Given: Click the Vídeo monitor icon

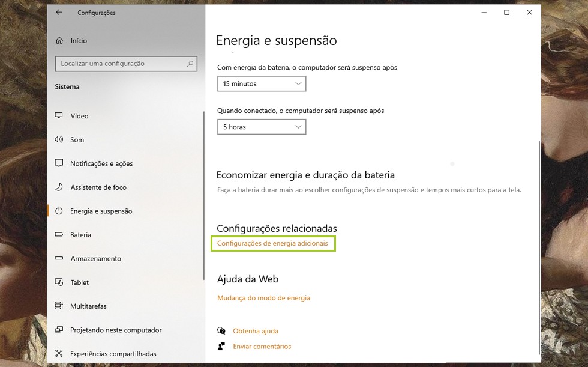Looking at the screenshot, I should pos(59,115).
